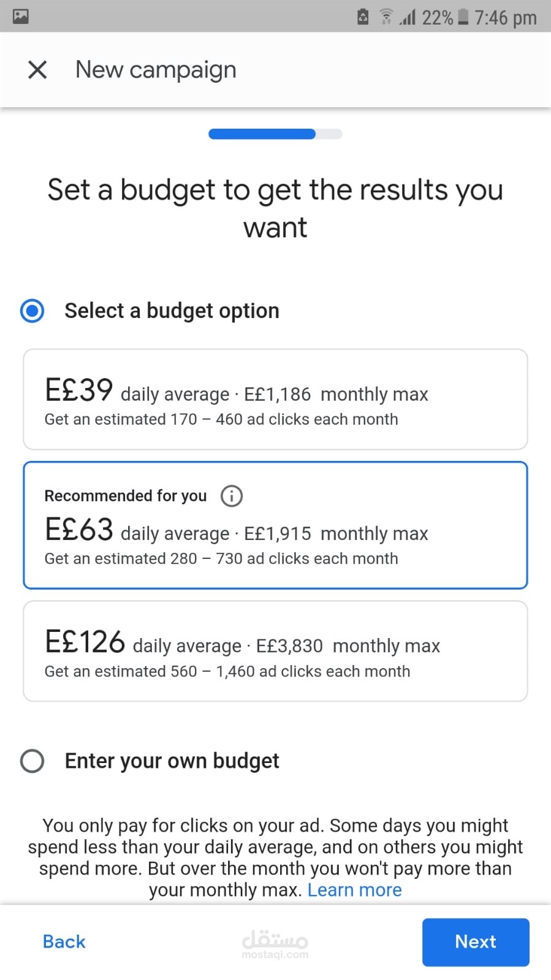Choose the "Enter your own budget" radio button
The image size is (551, 980).
(32, 761)
